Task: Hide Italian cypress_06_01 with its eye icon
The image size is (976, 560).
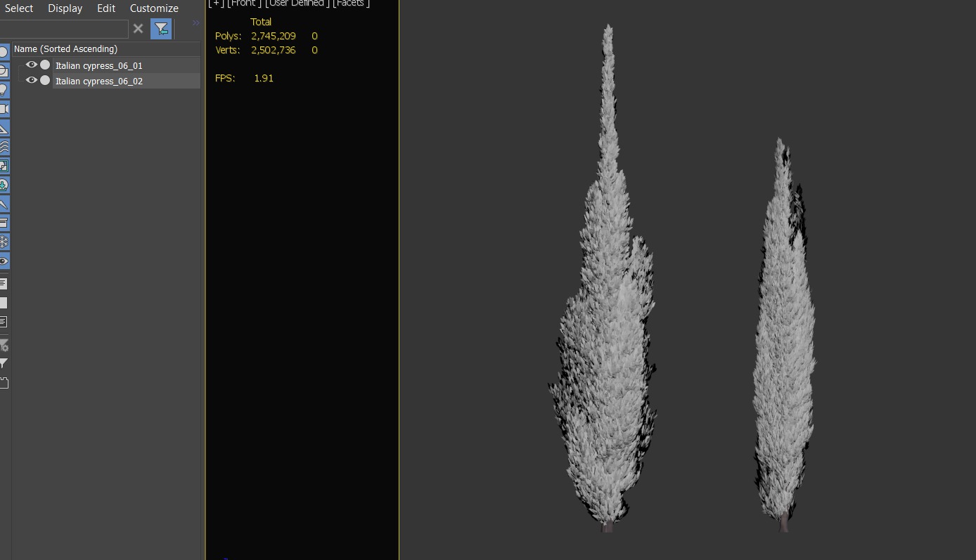Action: (31, 65)
